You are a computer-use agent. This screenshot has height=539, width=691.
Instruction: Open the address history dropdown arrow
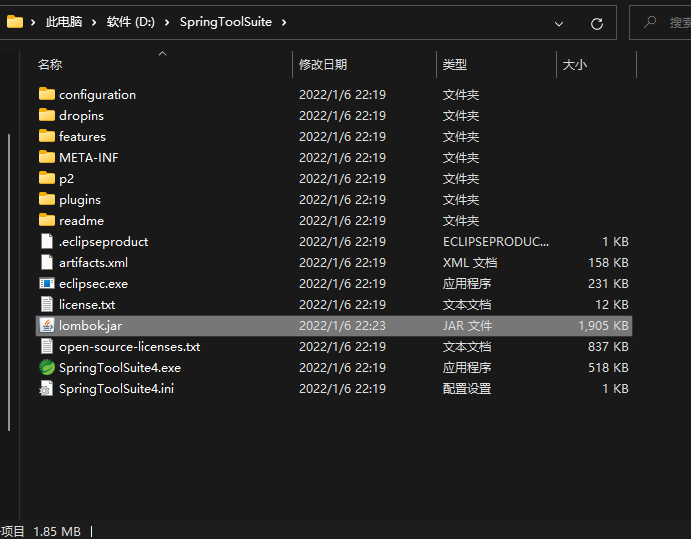pyautogui.click(x=559, y=24)
